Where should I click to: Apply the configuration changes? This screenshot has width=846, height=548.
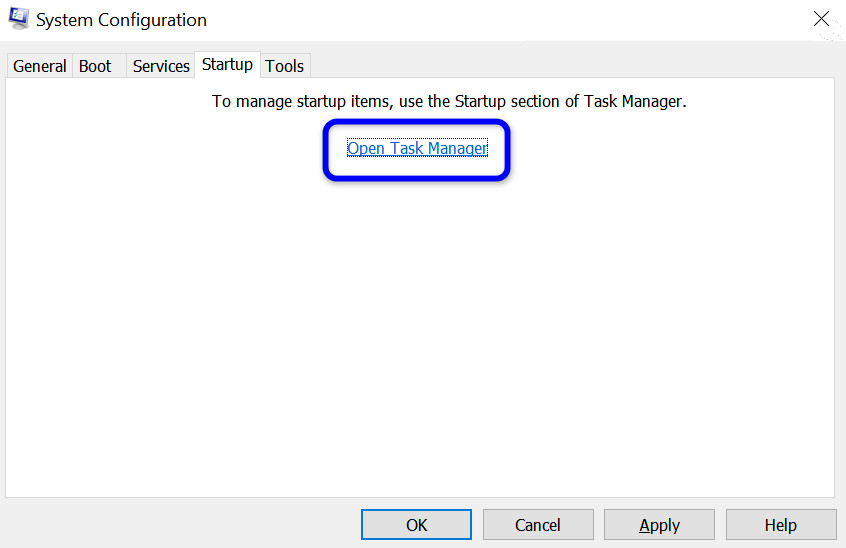point(659,525)
